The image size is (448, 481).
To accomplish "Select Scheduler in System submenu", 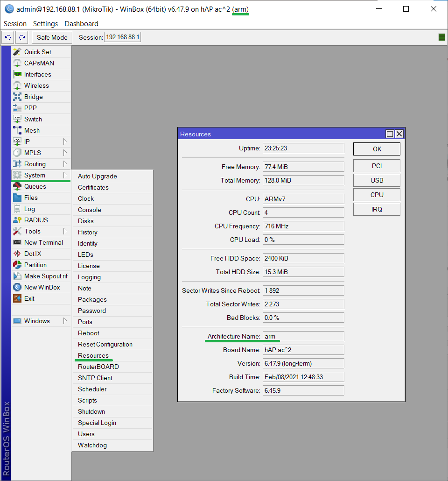I will (x=113, y=389).
